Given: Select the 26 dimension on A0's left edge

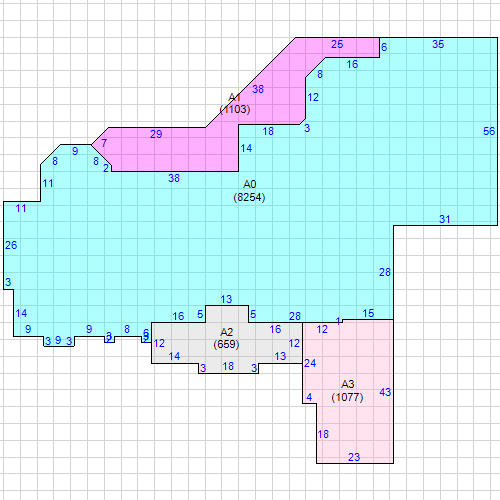Looking at the screenshot, I should (x=11, y=245).
